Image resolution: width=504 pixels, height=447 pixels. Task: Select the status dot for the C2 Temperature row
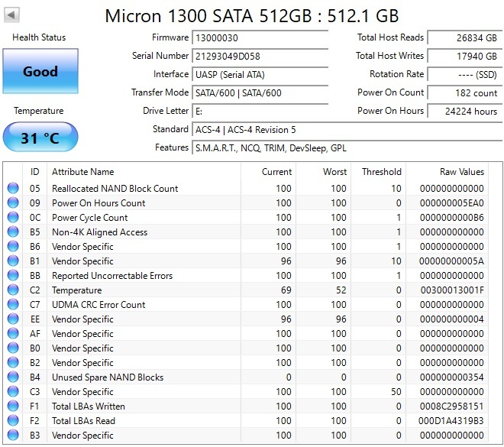coord(13,290)
